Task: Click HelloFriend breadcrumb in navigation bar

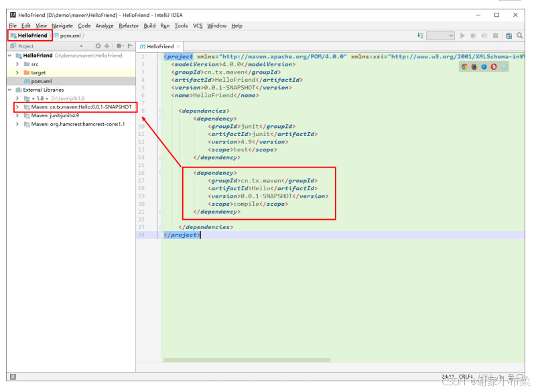Action: 29,36
